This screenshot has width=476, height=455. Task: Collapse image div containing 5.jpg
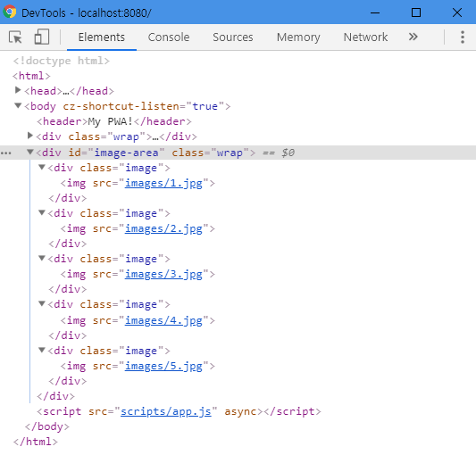pyautogui.click(x=42, y=350)
